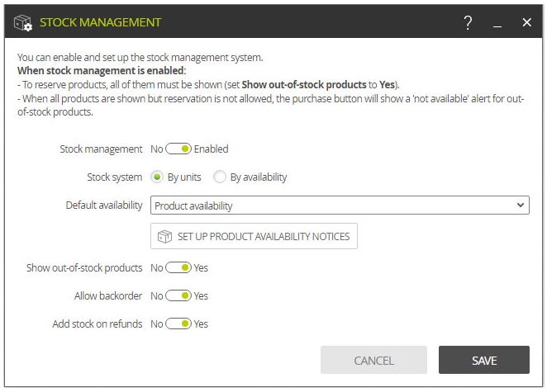This screenshot has width=547, height=392.
Task: Click the Cancel button
Action: [x=373, y=360]
